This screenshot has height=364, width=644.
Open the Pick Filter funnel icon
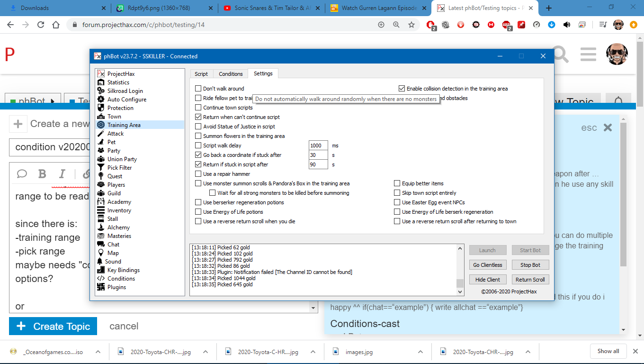click(x=100, y=168)
